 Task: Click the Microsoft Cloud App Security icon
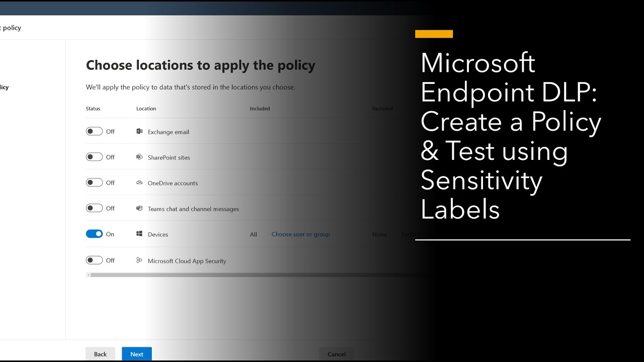coord(139,260)
